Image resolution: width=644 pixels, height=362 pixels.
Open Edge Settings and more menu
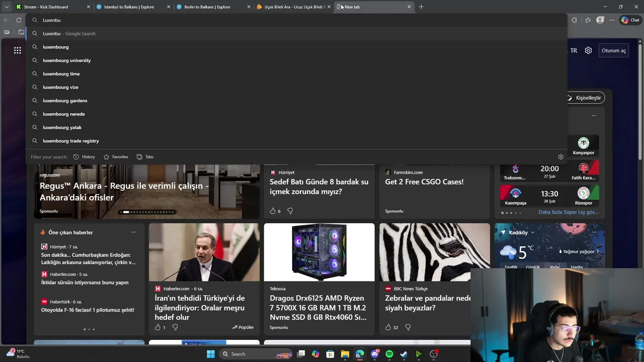click(612, 20)
